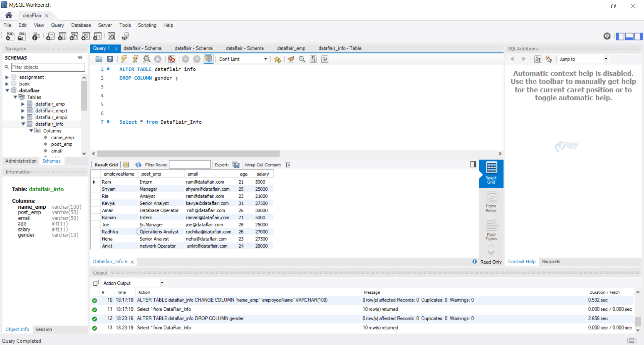
Task: Create a new SQL query tab
Action: pos(10,36)
